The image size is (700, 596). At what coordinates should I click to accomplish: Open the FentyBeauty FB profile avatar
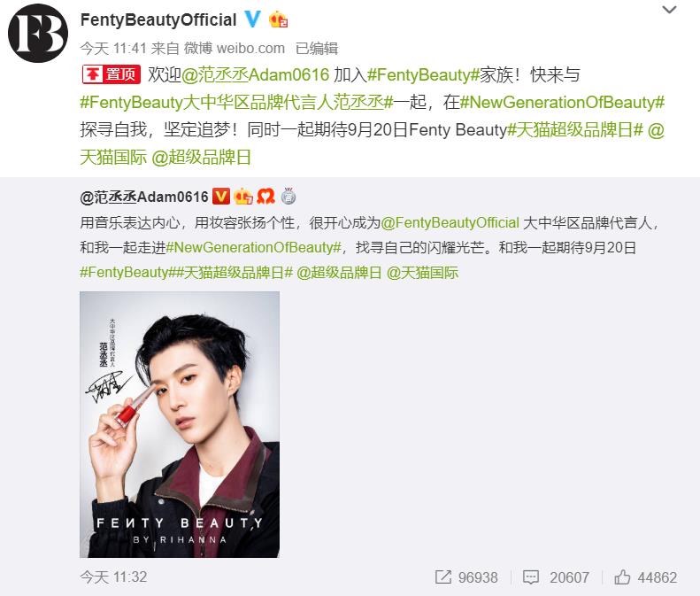38,33
